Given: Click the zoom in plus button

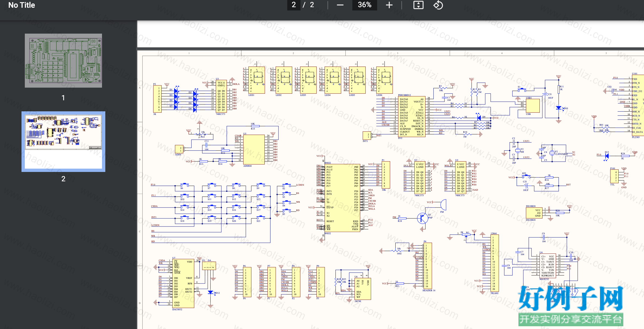Looking at the screenshot, I should 389,5.
